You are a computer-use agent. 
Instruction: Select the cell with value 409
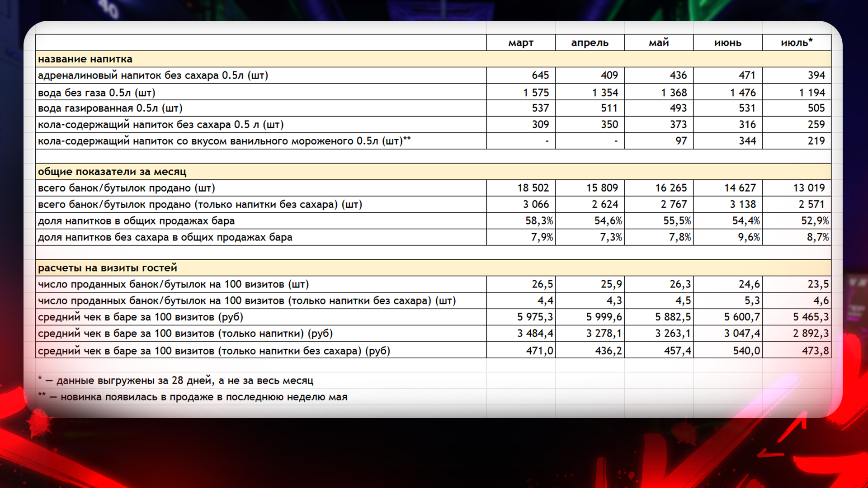[x=590, y=75]
